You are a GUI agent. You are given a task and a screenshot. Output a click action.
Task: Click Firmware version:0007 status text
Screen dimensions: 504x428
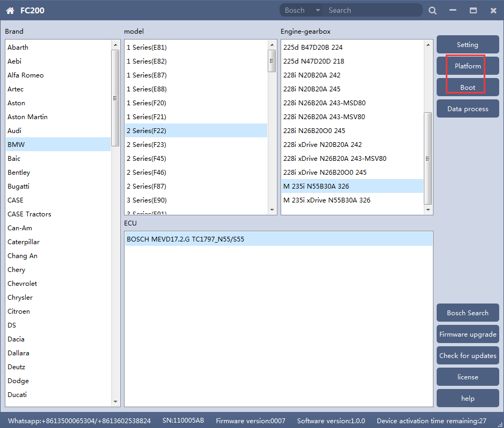[x=250, y=421]
